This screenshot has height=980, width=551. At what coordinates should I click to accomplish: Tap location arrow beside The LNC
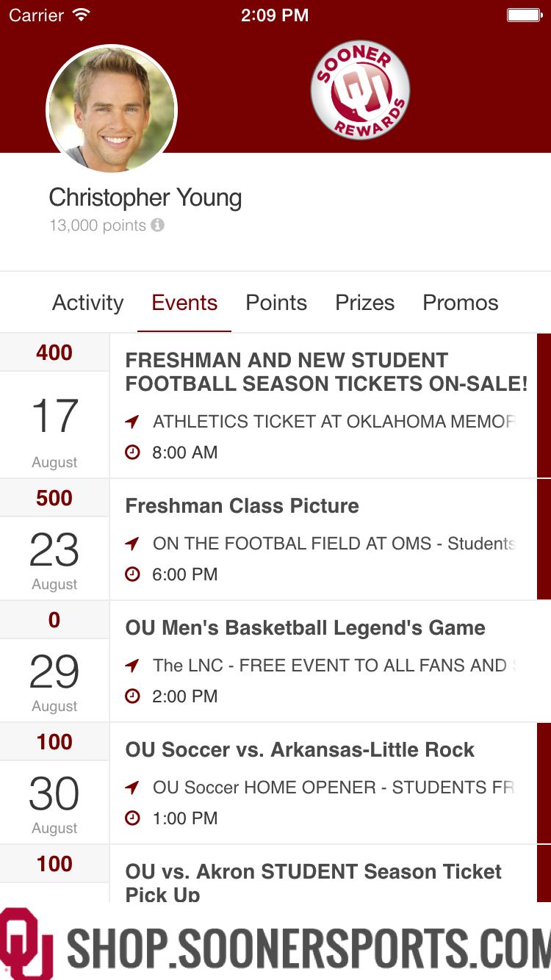tap(132, 666)
